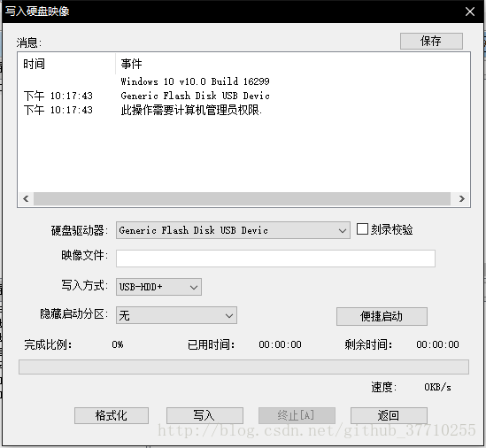Click the 写入 write button
Screen dimensions: 486x448
click(204, 415)
